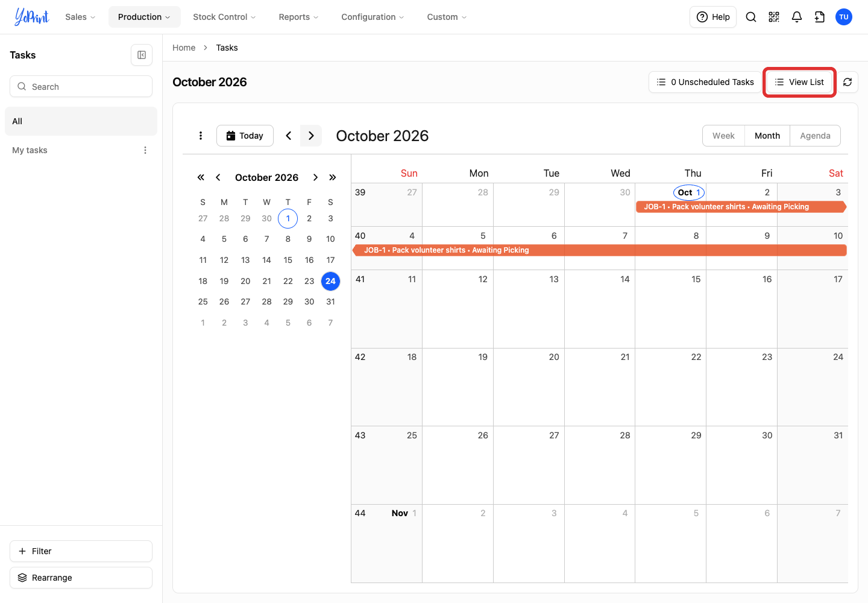Select day 24 in mini calendar
Image resolution: width=868 pixels, height=603 pixels.
click(x=330, y=281)
